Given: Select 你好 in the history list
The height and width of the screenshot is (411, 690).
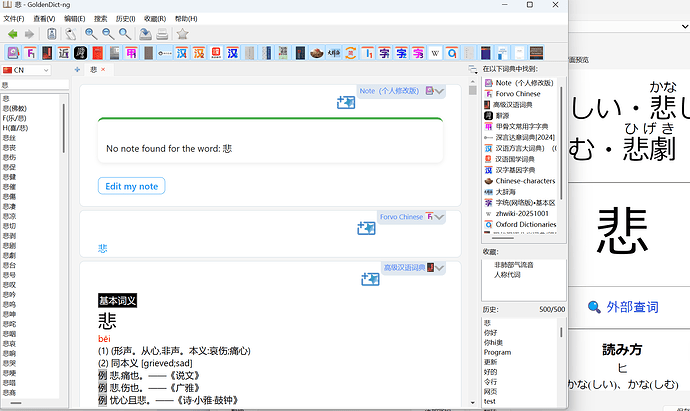Looking at the screenshot, I should click(491, 333).
